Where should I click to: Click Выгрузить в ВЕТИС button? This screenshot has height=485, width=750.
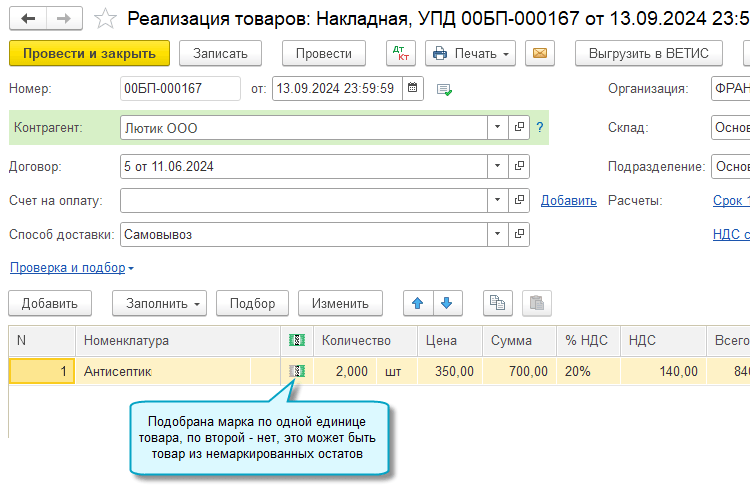pyautogui.click(x=649, y=53)
